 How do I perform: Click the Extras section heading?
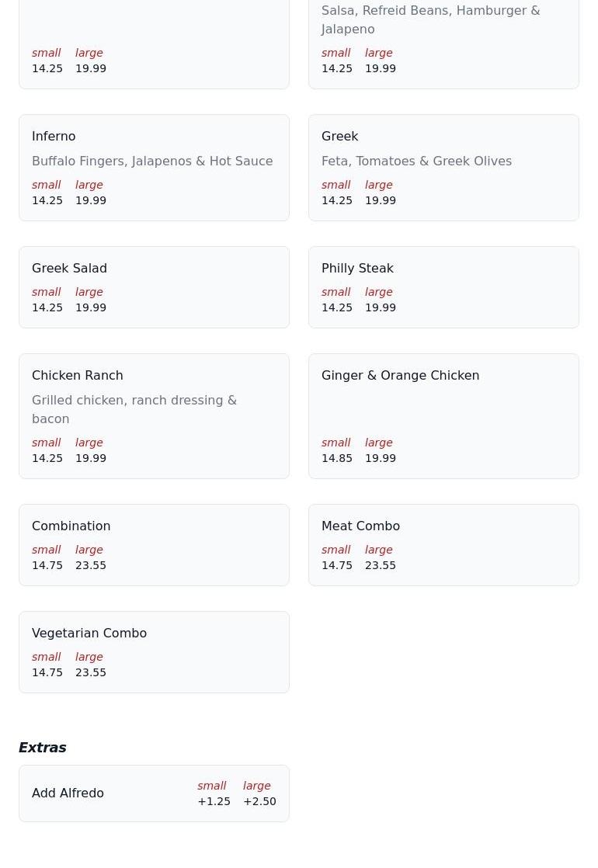(x=42, y=747)
